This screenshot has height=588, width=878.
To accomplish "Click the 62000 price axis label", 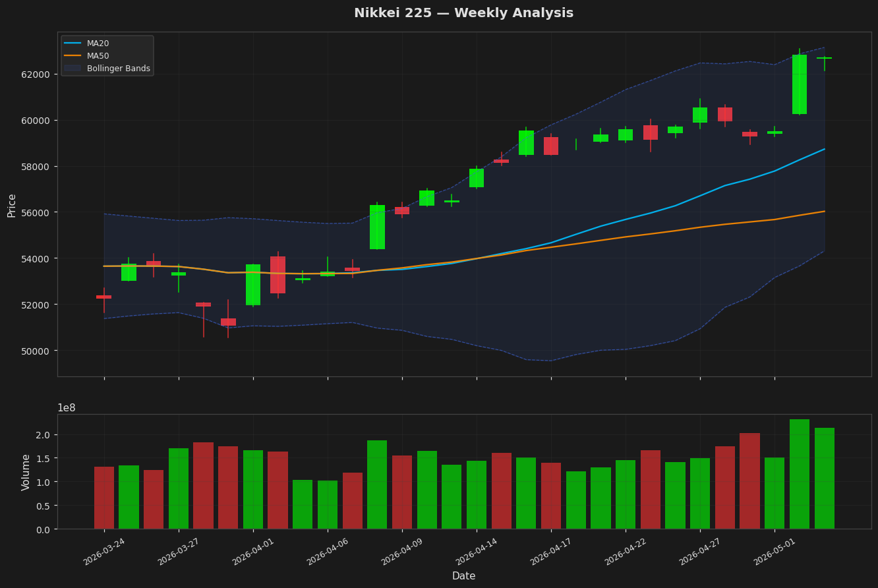I will (36, 74).
